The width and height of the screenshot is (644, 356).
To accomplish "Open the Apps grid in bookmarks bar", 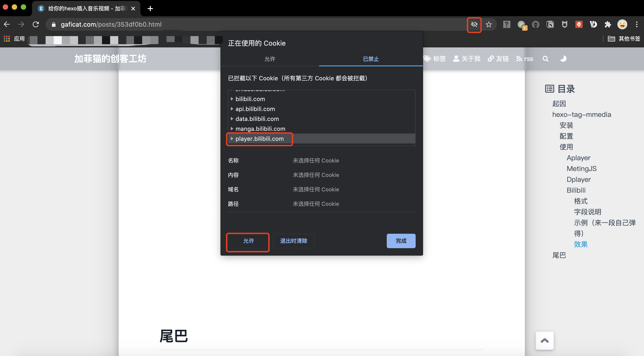I will pyautogui.click(x=7, y=39).
